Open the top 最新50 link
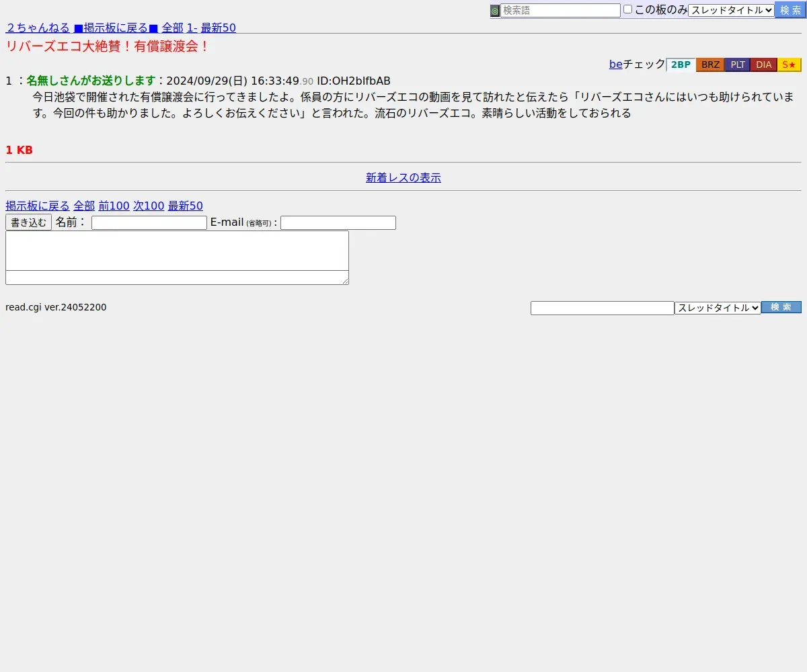This screenshot has height=672, width=807. click(219, 28)
